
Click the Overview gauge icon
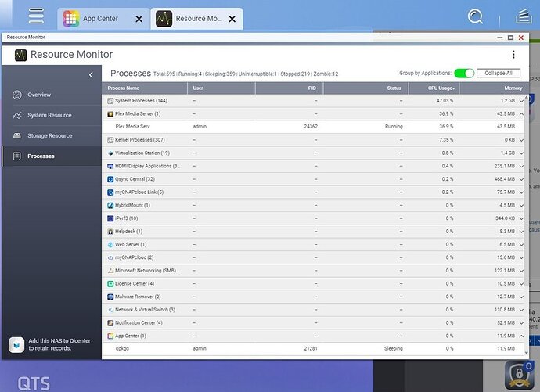[x=17, y=95]
